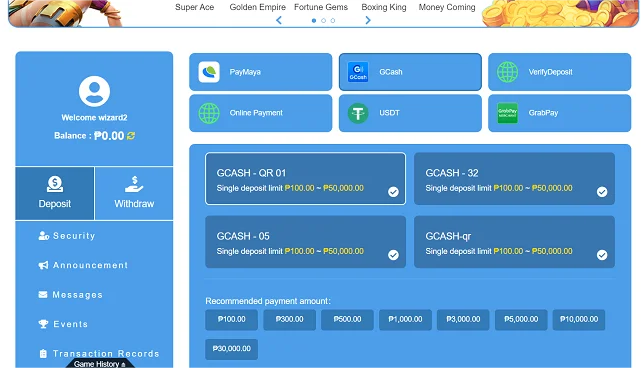Image resolution: width=641 pixels, height=368 pixels.
Task: Open the Fortune Gems game
Action: pyautogui.click(x=321, y=7)
